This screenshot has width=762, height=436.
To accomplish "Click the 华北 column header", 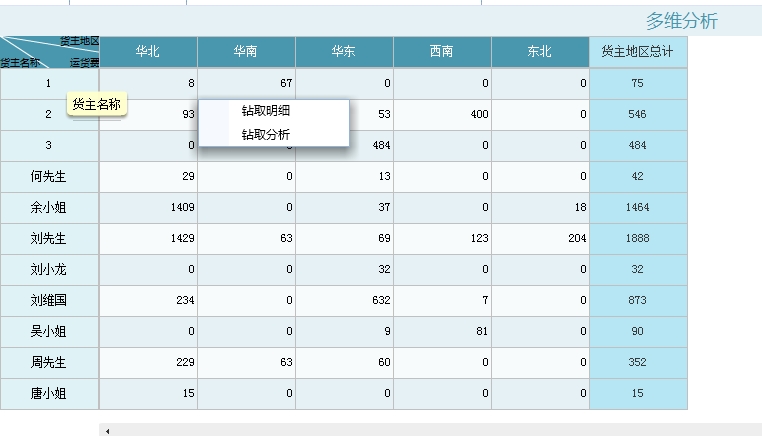I will [x=148, y=52].
